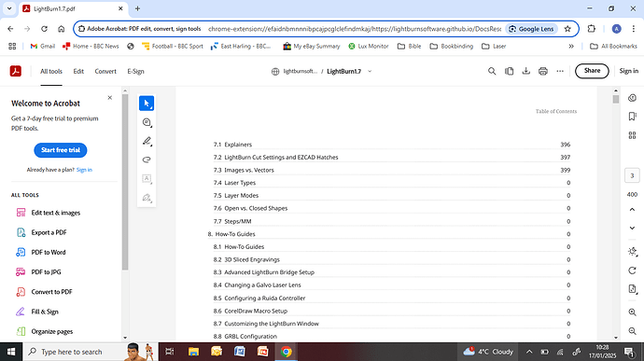
Task: Open the search in document icon
Action: pos(492,71)
